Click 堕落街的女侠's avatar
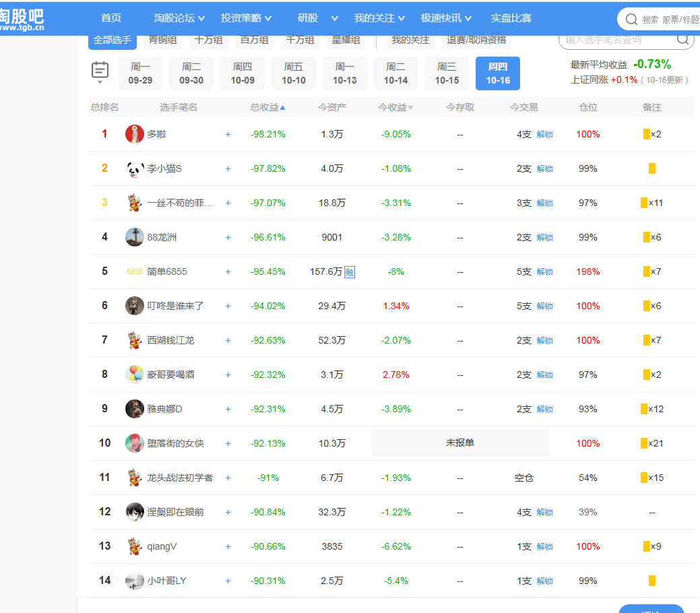Screen dimensions: 700x613 134,443
